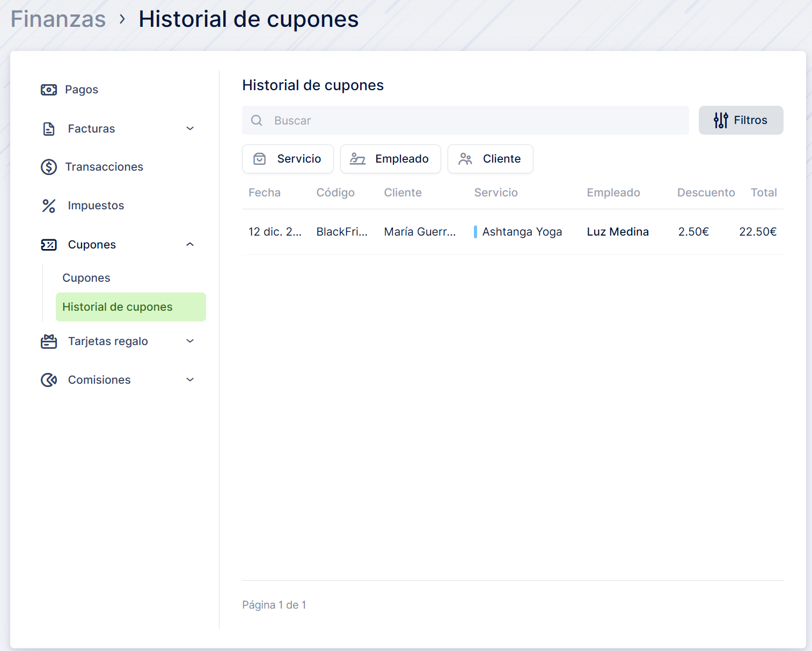Click the Tarjetas regalo gift icon
The image size is (812, 651).
(49, 341)
